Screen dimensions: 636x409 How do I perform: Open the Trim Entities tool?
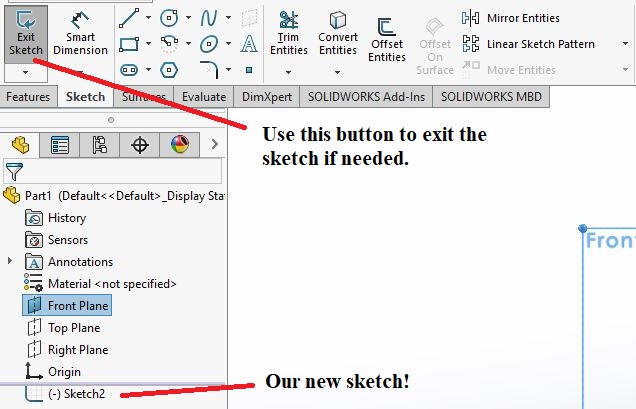point(289,33)
